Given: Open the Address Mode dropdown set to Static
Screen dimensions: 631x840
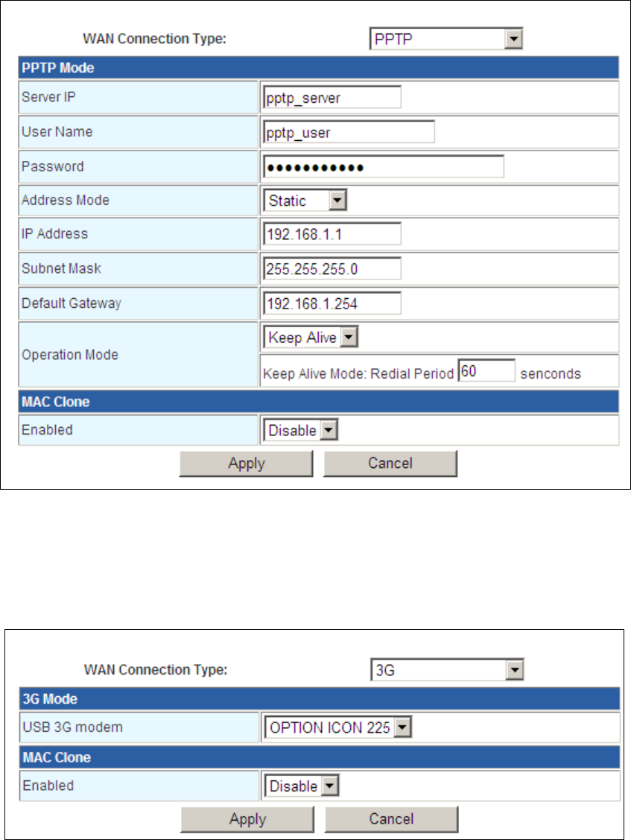Looking at the screenshot, I should pos(305,200).
